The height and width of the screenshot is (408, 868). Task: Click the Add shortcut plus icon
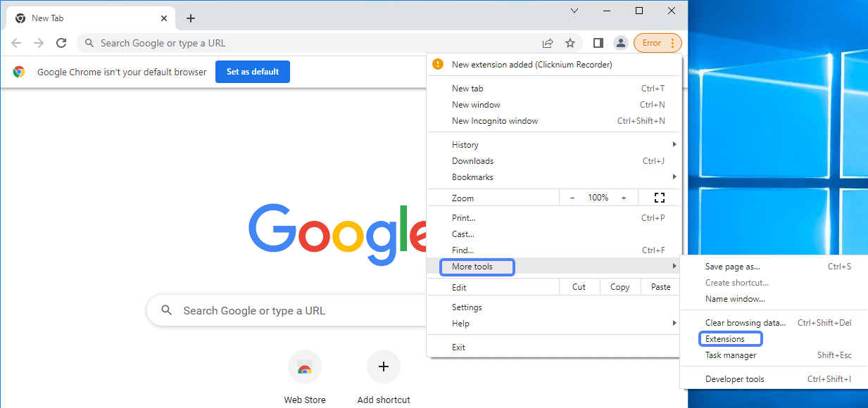(x=384, y=366)
